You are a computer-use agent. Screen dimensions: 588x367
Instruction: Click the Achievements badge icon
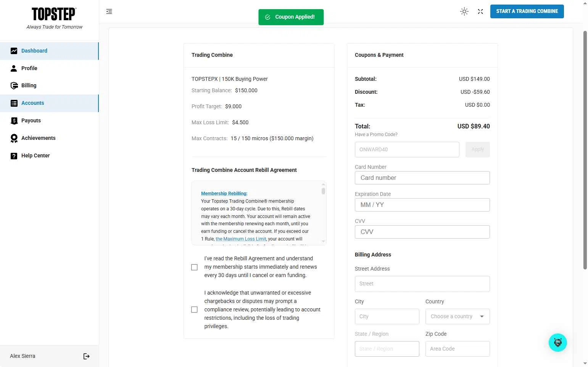[14, 138]
